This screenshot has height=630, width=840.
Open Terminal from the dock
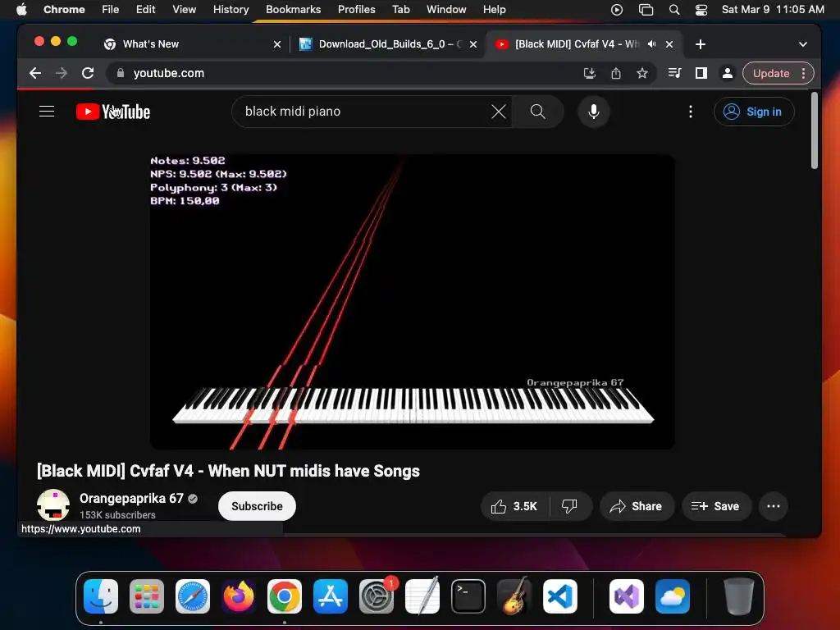coord(468,596)
